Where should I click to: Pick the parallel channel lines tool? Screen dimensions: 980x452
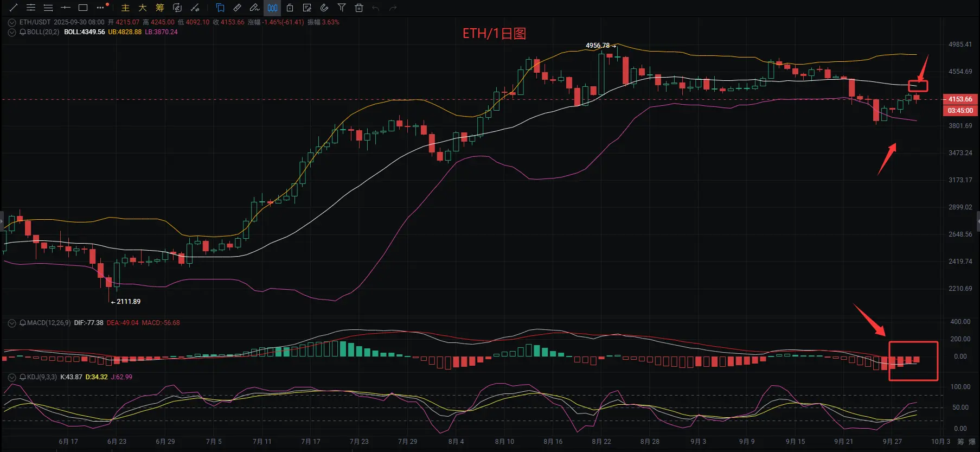tap(31, 8)
